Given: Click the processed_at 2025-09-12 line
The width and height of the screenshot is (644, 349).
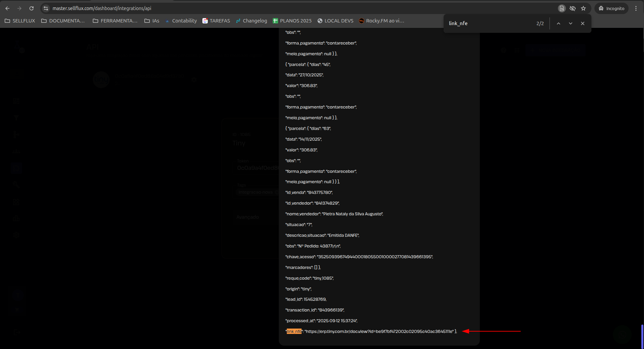Looking at the screenshot, I should (x=321, y=321).
